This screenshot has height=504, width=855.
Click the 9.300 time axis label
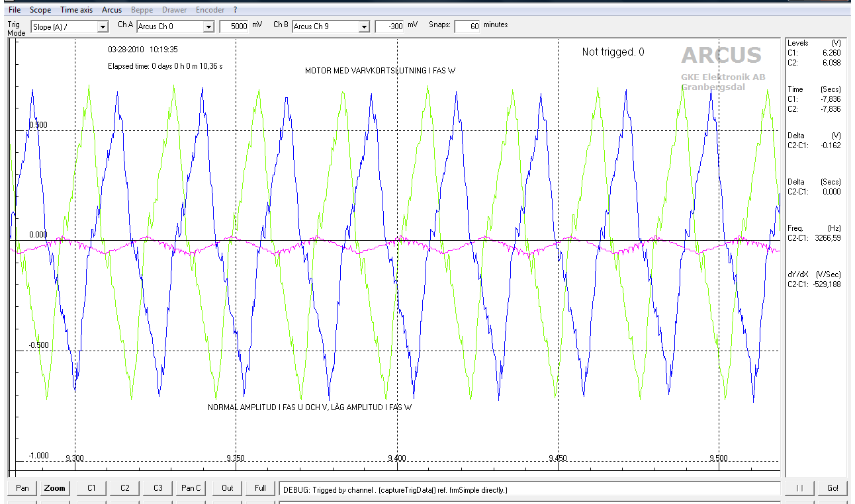[x=75, y=458]
